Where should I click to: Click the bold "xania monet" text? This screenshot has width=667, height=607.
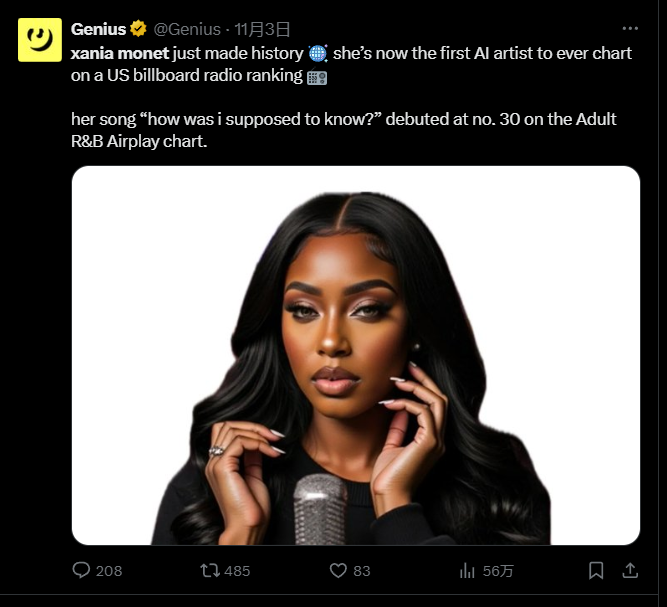[x=120, y=53]
